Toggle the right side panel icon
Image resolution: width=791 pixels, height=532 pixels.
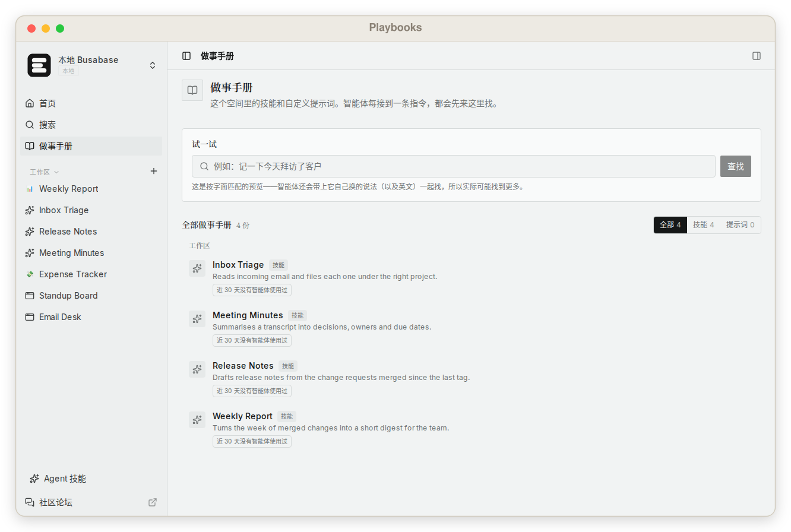tap(757, 56)
